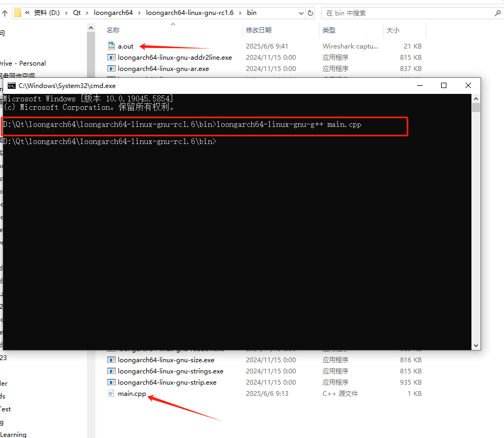Image resolution: width=504 pixels, height=438 pixels.
Task: Click the refresh button in the address bar
Action: (x=310, y=13)
